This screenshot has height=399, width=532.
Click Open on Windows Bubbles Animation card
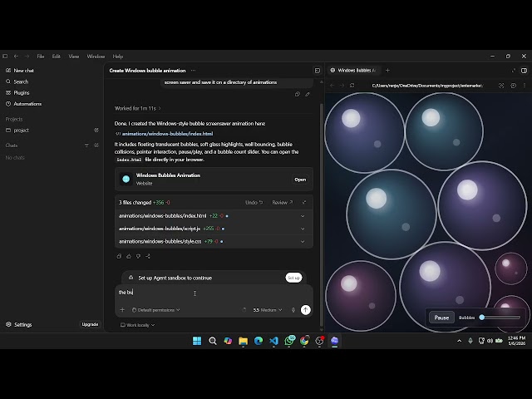tap(300, 180)
